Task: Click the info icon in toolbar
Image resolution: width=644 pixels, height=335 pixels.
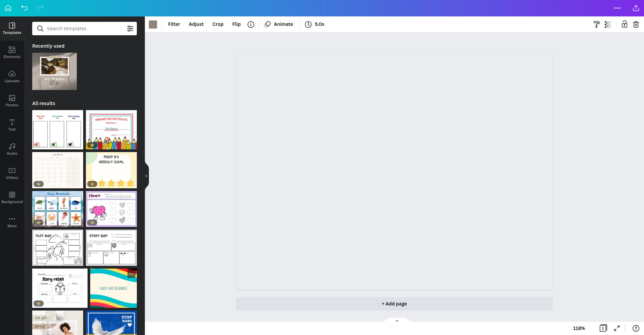Action: [x=251, y=24]
